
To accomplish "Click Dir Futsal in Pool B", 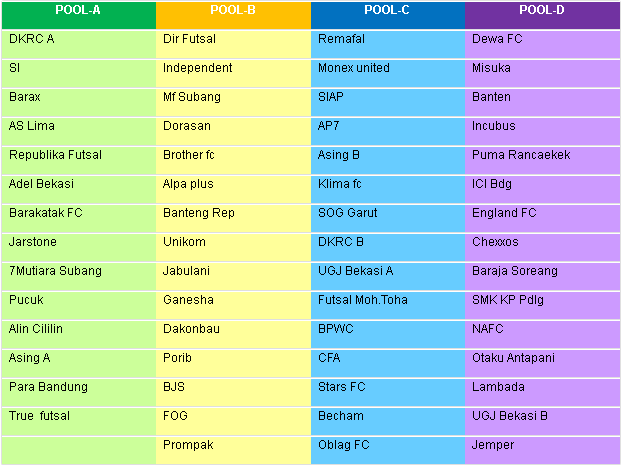I will pyautogui.click(x=189, y=40).
